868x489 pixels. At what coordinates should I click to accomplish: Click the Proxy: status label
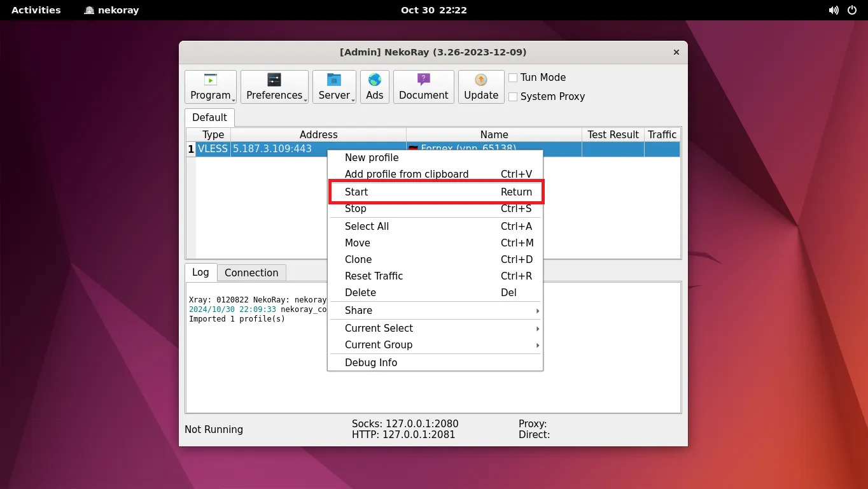point(533,424)
